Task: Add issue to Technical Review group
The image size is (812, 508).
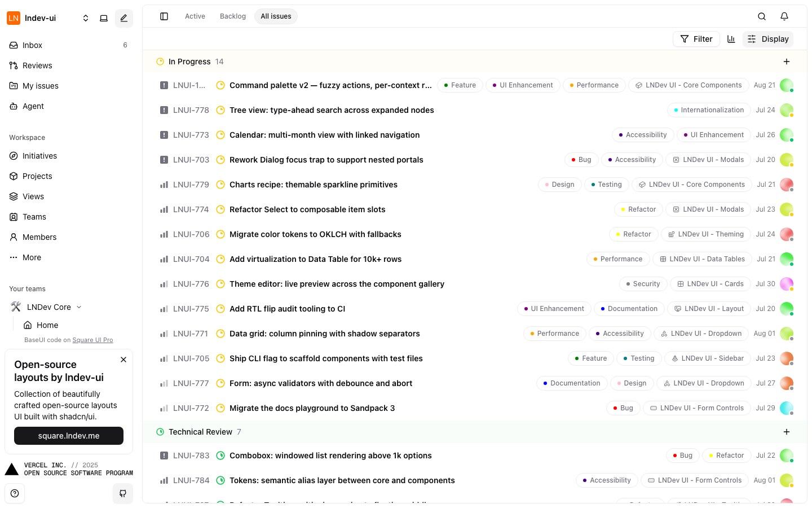Action: coord(787,432)
